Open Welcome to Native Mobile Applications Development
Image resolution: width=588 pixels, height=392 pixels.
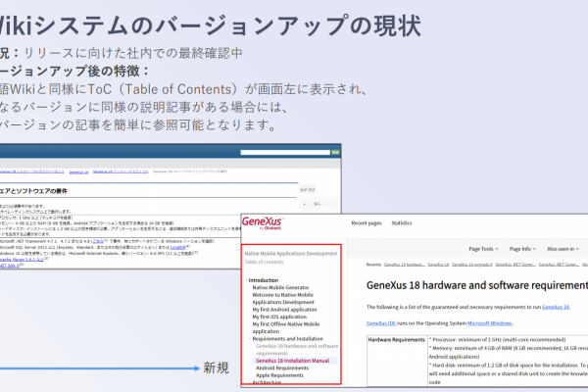click(x=283, y=298)
